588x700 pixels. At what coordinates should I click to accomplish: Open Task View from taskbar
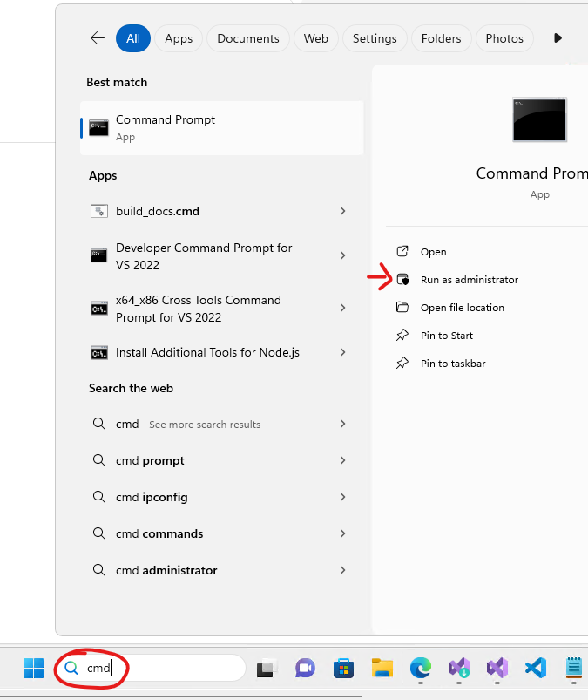pyautogui.click(x=267, y=668)
